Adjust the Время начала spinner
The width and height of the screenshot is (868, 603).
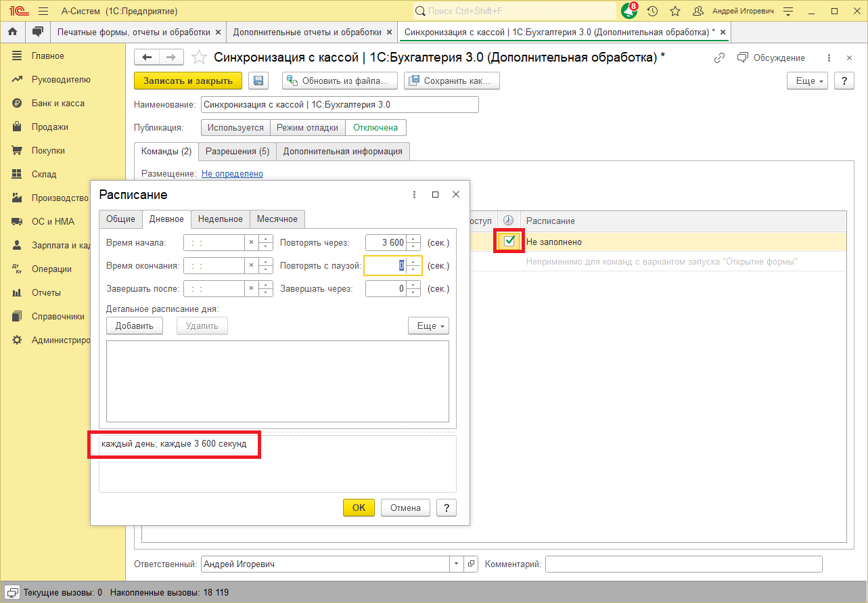[265, 242]
